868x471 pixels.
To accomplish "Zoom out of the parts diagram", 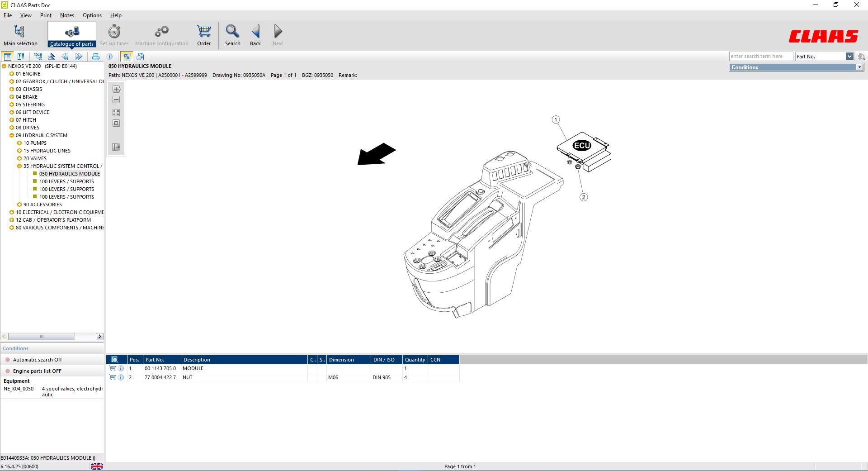I will pyautogui.click(x=116, y=100).
